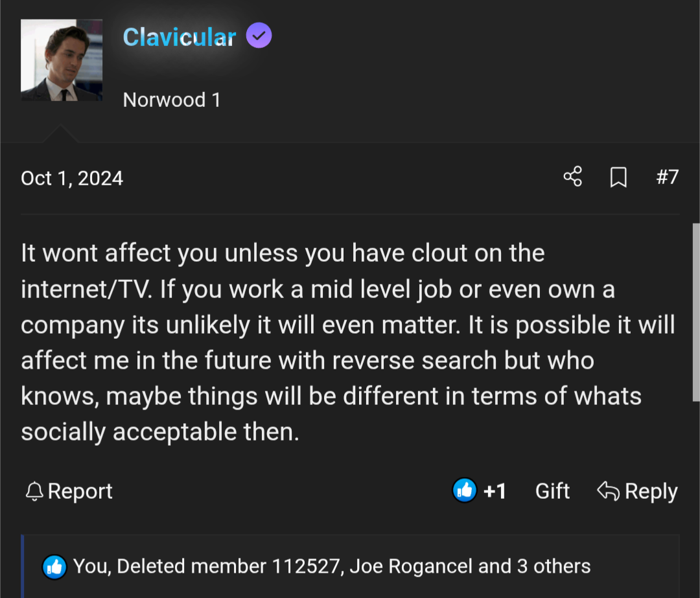
Task: Click the share icon above the post
Action: point(572,177)
